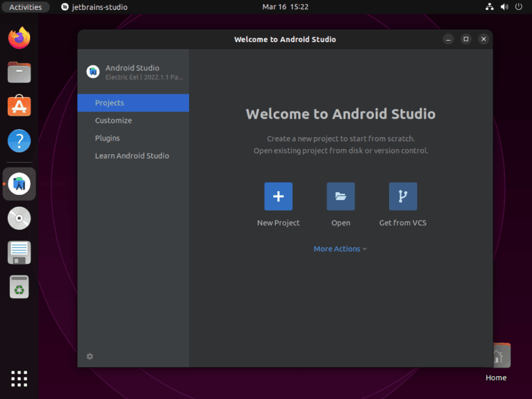
Task: Open the More Actions dropdown
Action: [340, 249]
